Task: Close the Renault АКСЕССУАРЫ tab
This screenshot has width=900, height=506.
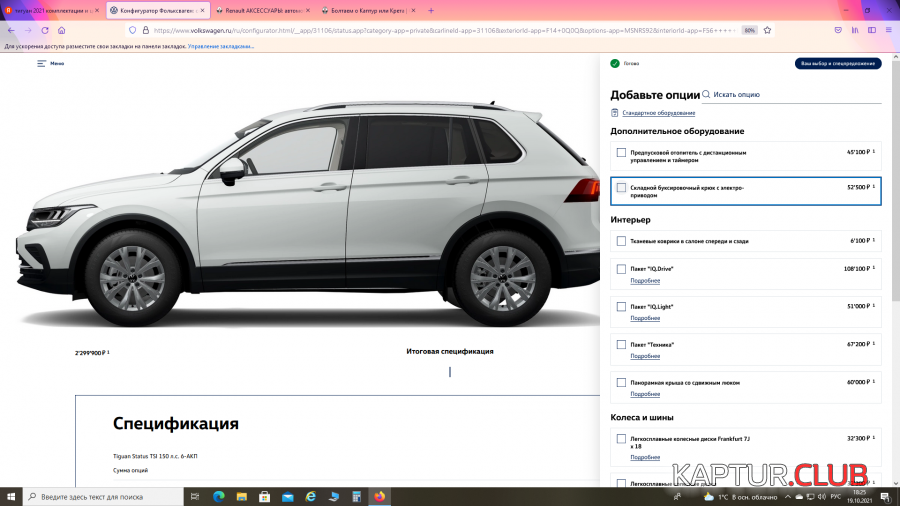Action: pyautogui.click(x=308, y=10)
